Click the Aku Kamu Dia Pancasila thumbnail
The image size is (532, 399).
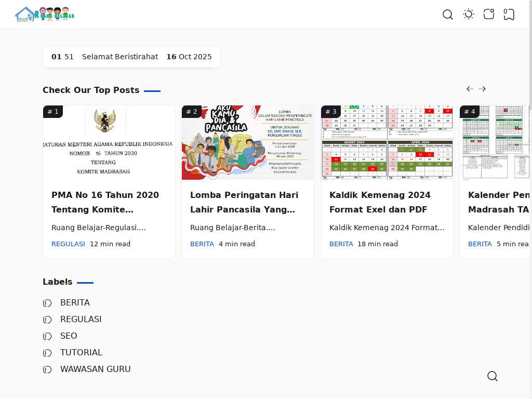tap(248, 143)
